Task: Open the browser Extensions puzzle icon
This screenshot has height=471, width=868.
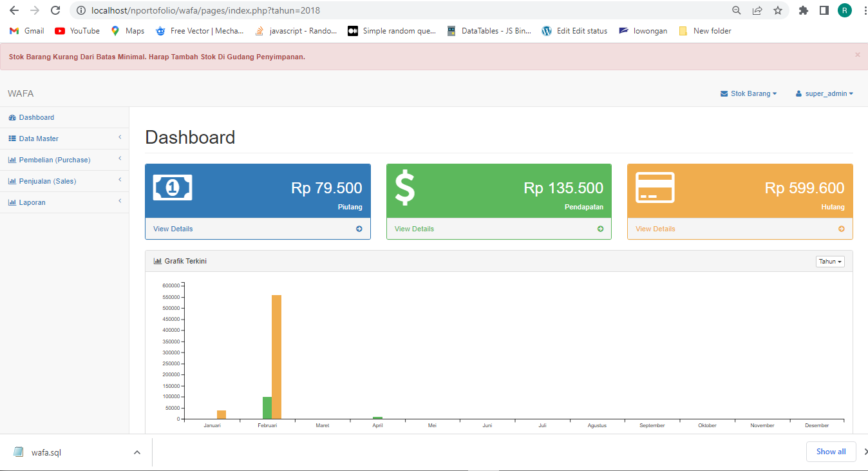Action: click(803, 10)
